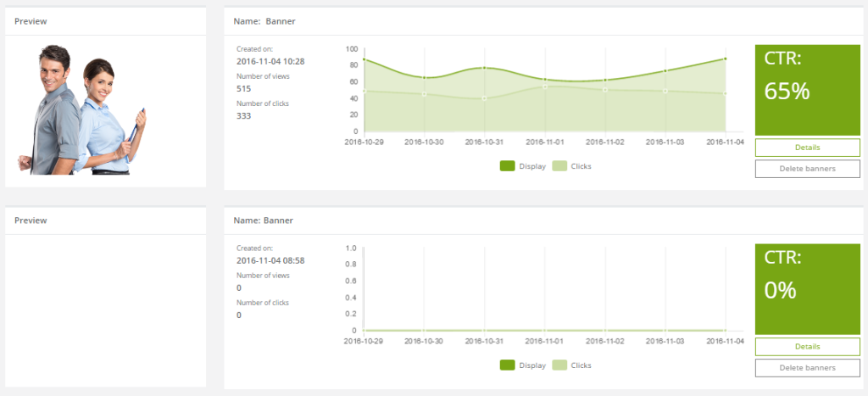Click 2016-11-01 axis label in second chart
This screenshot has width=868, height=396.
click(545, 341)
